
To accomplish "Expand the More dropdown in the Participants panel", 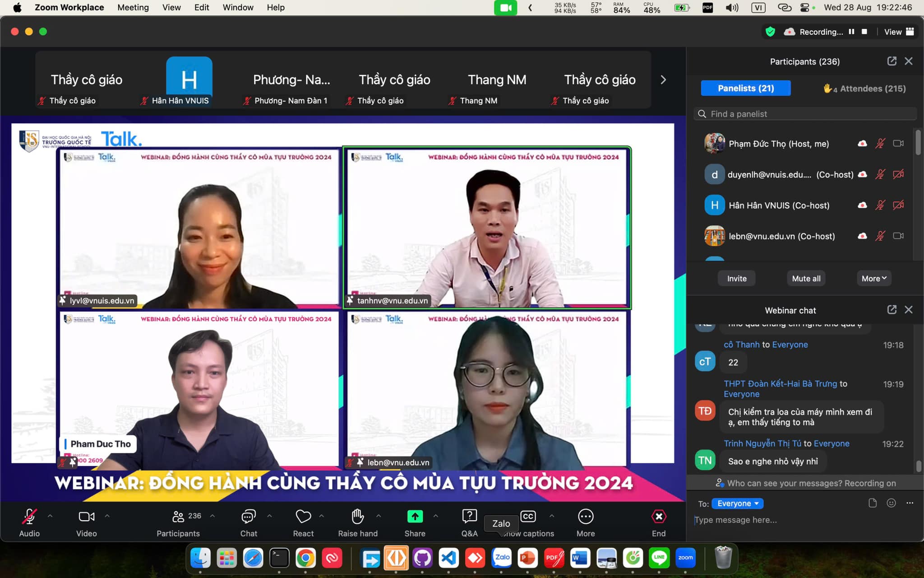I will [873, 279].
